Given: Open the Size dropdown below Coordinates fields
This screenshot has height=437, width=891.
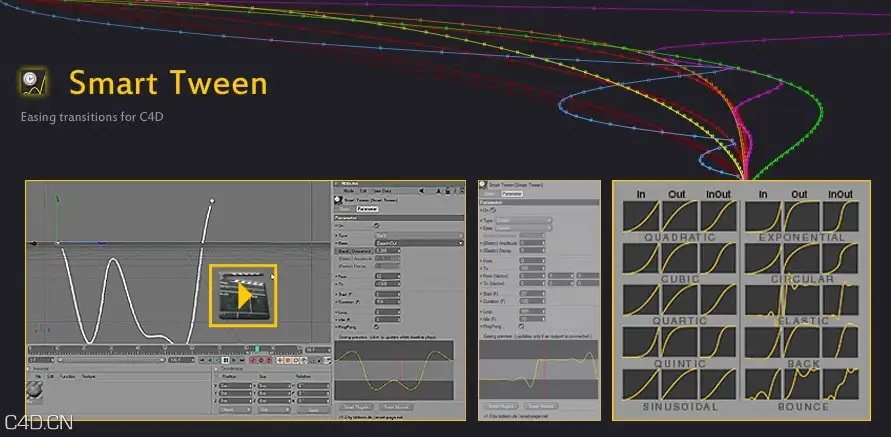Looking at the screenshot, I should tap(274, 409).
